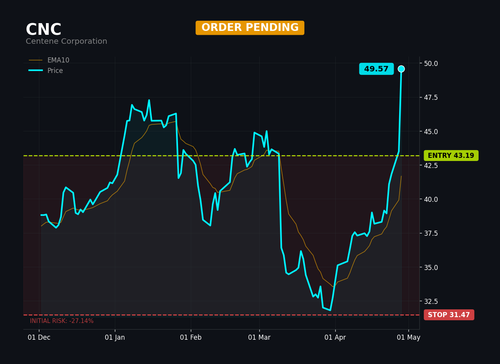Click the 01 Jan x-axis label
This screenshot has width=500, height=364.
click(x=115, y=337)
